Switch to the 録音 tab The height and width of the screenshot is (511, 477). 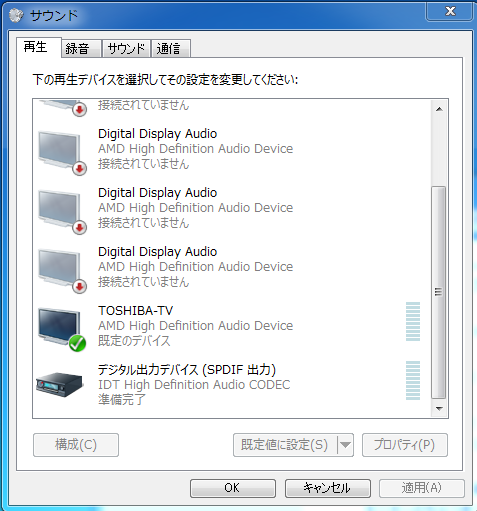[81, 49]
